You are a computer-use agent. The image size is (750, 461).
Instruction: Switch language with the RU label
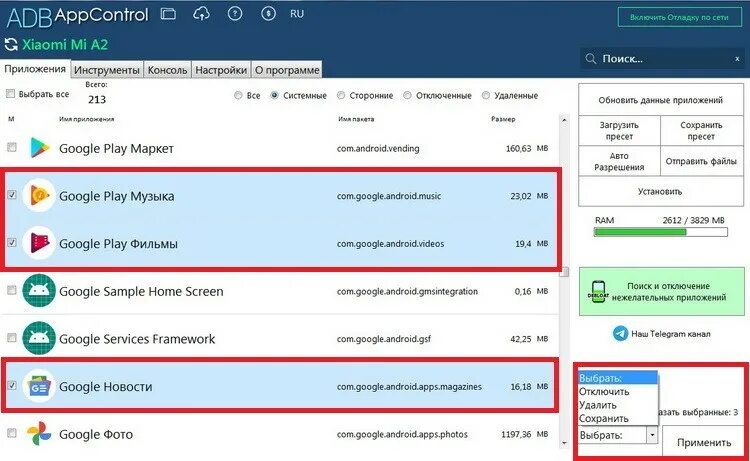(x=297, y=14)
